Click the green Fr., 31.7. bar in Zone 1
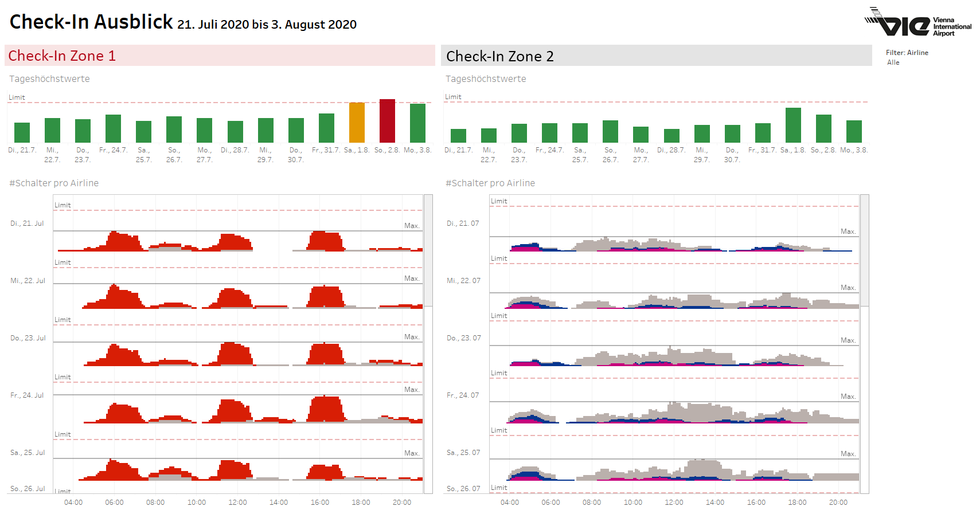The width and height of the screenshot is (980, 518). (x=326, y=128)
